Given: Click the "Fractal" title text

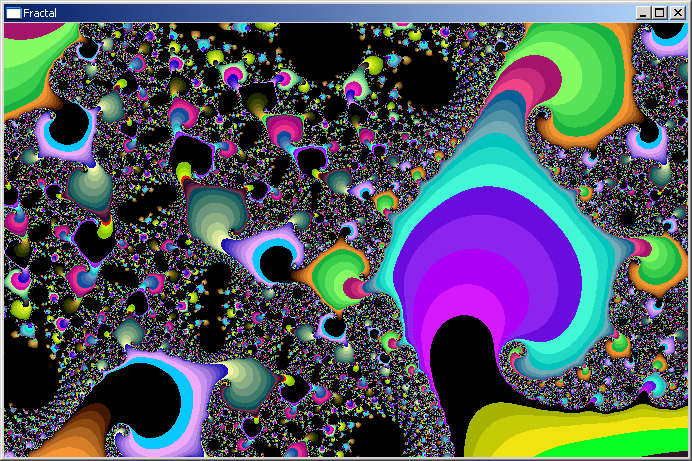Looking at the screenshot, I should (x=40, y=13).
